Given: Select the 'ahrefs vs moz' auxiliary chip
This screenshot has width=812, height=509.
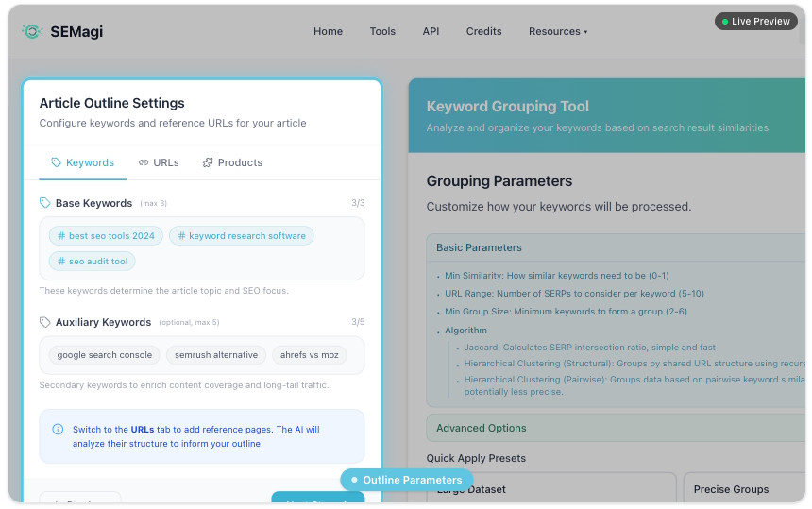Looking at the screenshot, I should coord(309,355).
